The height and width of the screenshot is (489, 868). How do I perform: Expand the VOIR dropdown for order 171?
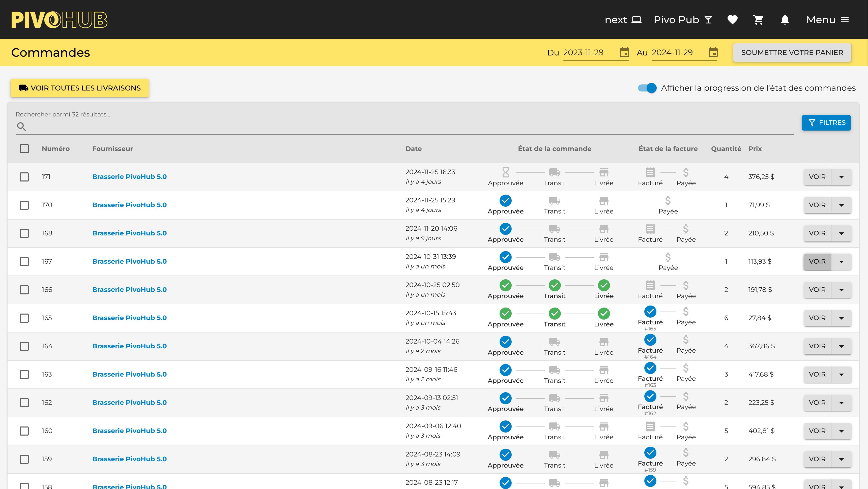coord(841,177)
